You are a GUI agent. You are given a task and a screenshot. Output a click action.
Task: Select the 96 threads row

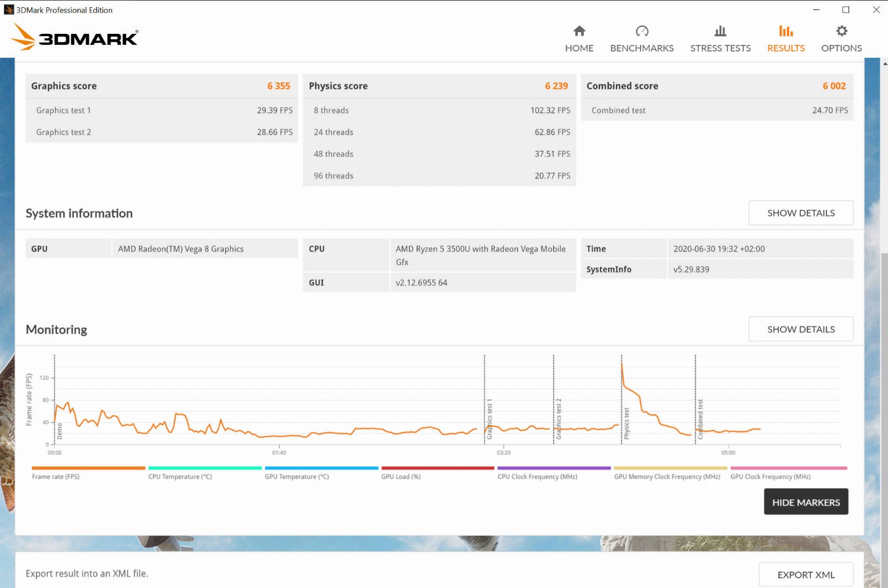(439, 175)
